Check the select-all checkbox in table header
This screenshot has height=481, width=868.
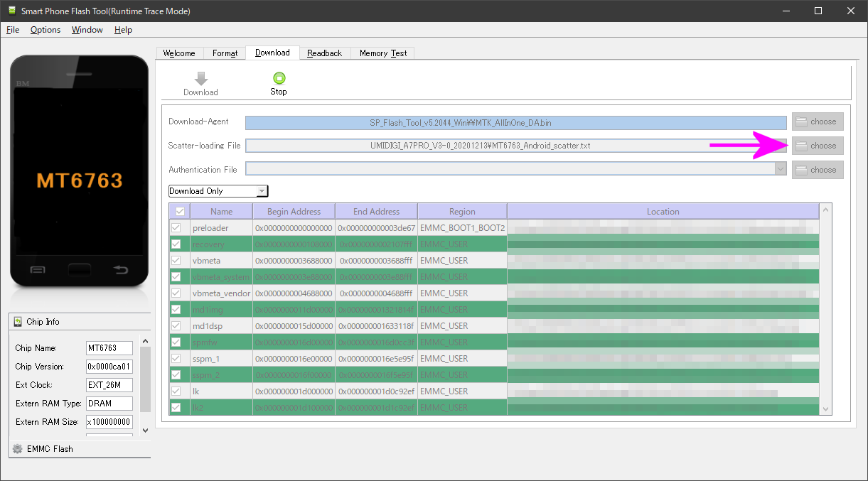tap(178, 211)
